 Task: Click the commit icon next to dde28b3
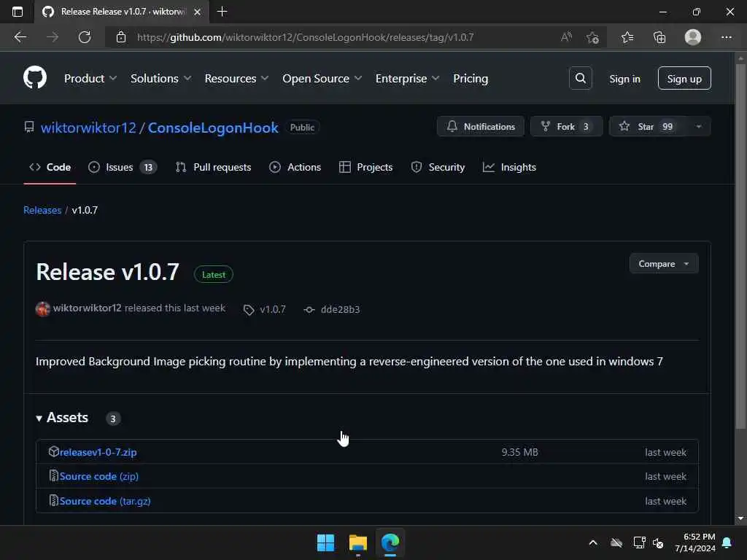click(309, 309)
